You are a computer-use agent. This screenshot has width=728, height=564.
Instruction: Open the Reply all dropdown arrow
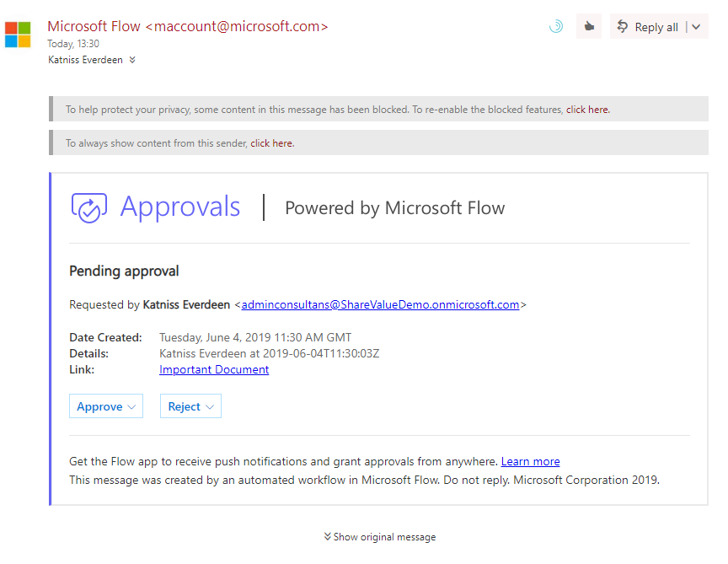tap(696, 27)
